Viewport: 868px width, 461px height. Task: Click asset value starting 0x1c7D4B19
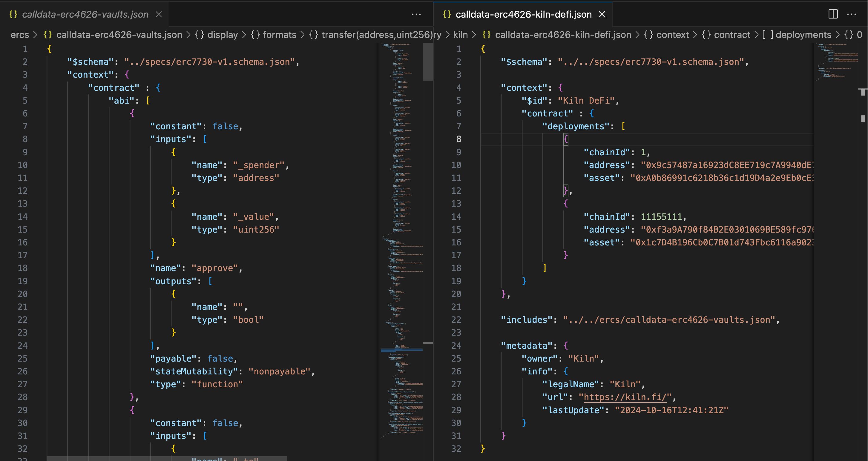pos(722,242)
